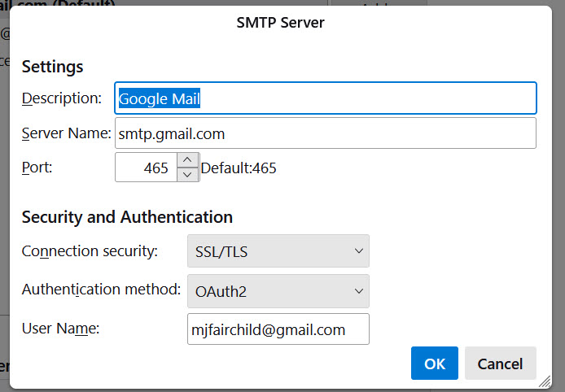Image resolution: width=565 pixels, height=392 pixels.
Task: Click the Server Name label
Action: pyautogui.click(x=67, y=133)
